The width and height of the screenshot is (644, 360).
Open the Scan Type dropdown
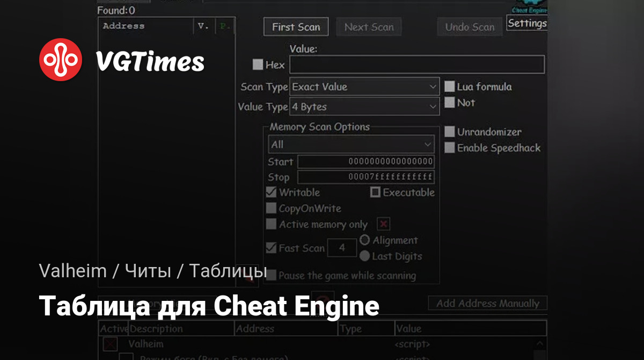pos(364,87)
